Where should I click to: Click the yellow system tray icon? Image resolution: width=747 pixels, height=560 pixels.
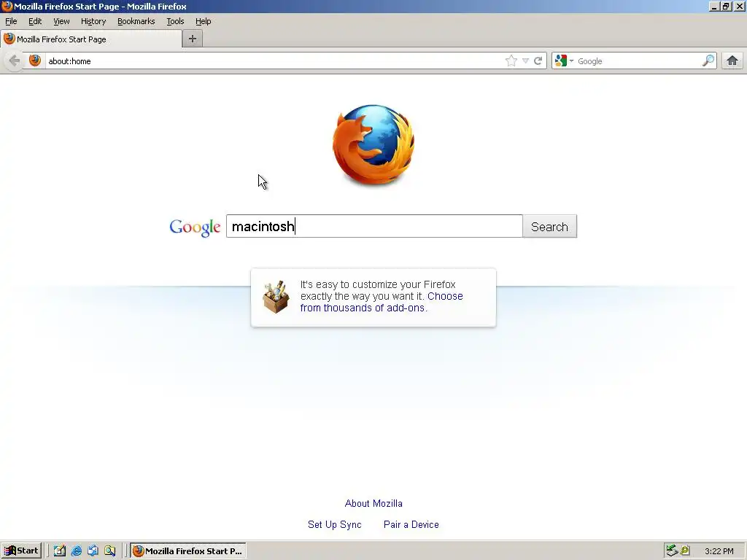tap(685, 551)
